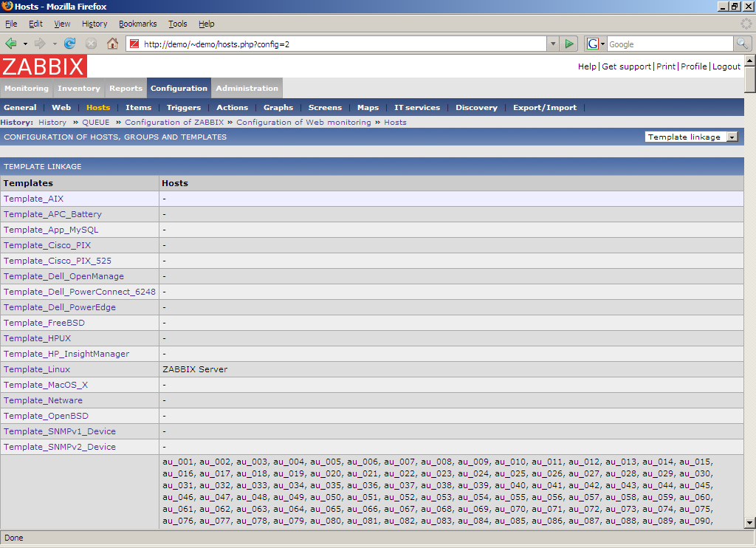Click the search magnifier icon
Viewport: 756px width, 548px height.
click(742, 44)
